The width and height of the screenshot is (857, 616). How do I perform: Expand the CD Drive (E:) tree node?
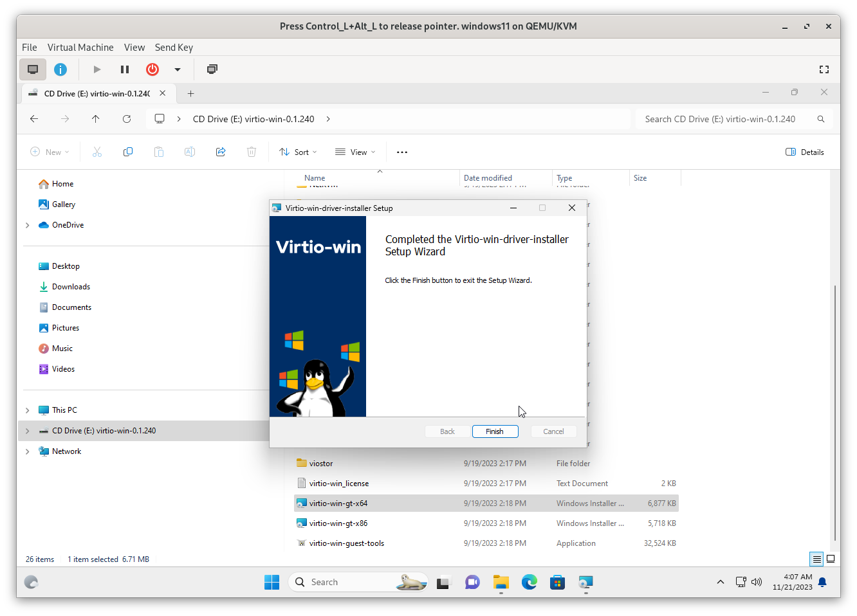[28, 431]
